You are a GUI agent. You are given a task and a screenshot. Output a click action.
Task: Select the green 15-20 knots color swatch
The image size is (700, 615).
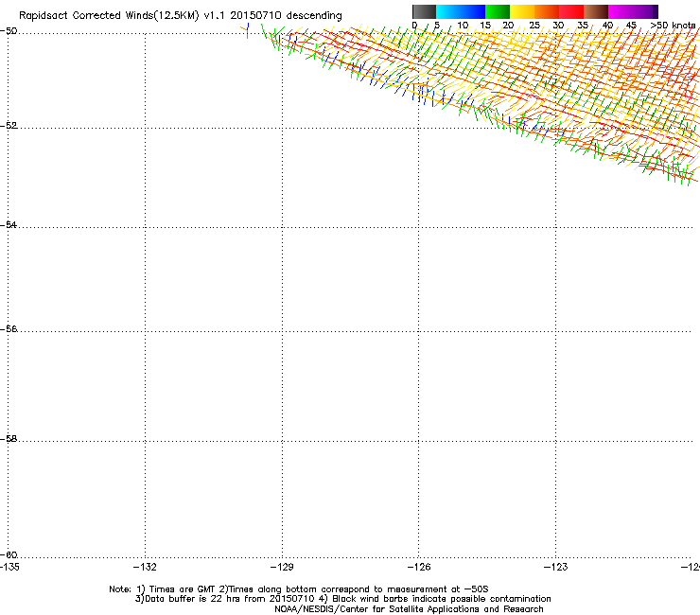point(497,11)
